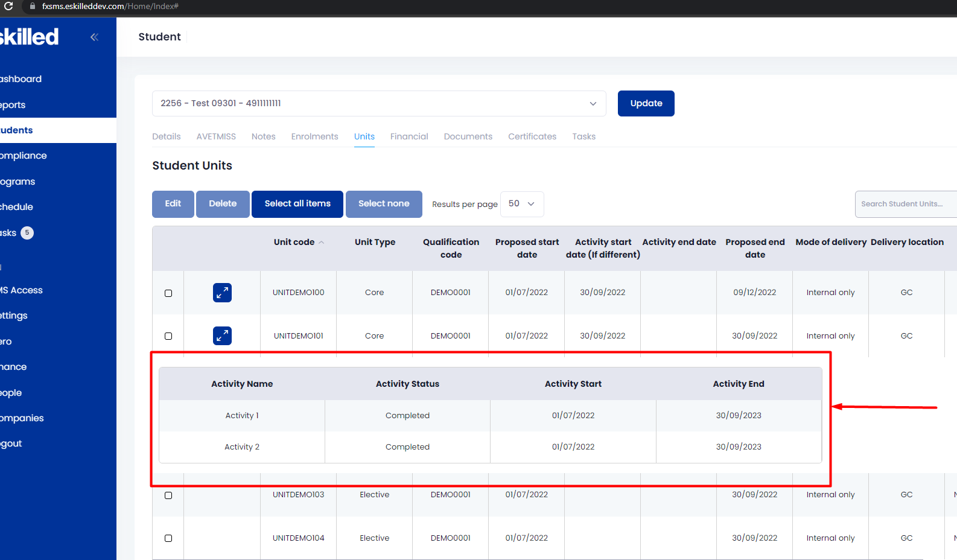Tick the UNITDEMO101 row checkbox

168,336
